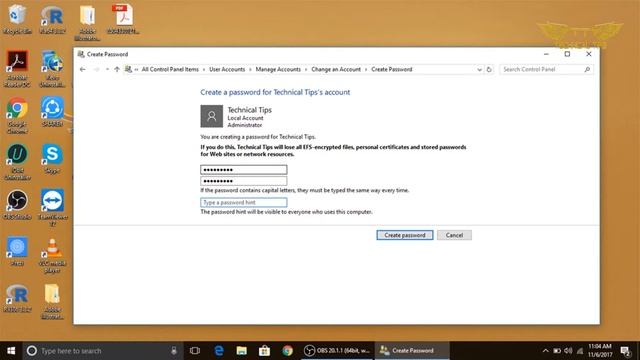Select the Create Password taskbar button
This screenshot has height=360, width=640.
tap(412, 351)
